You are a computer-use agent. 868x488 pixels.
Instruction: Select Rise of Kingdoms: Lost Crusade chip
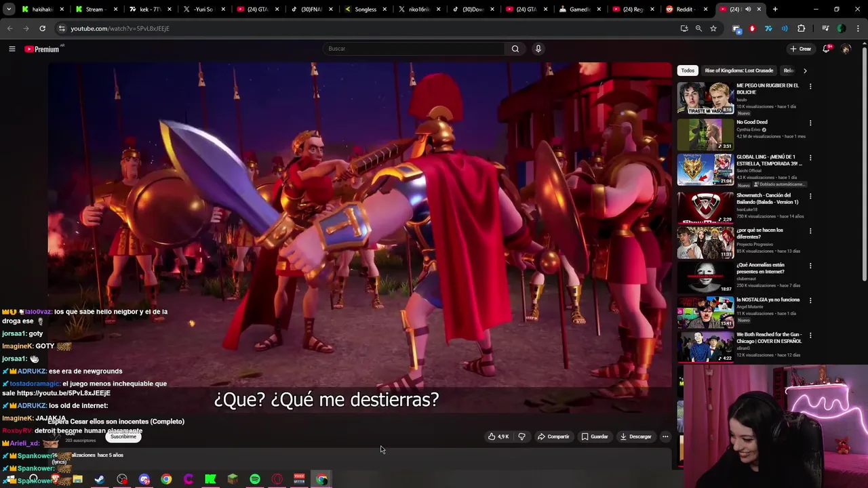point(738,70)
